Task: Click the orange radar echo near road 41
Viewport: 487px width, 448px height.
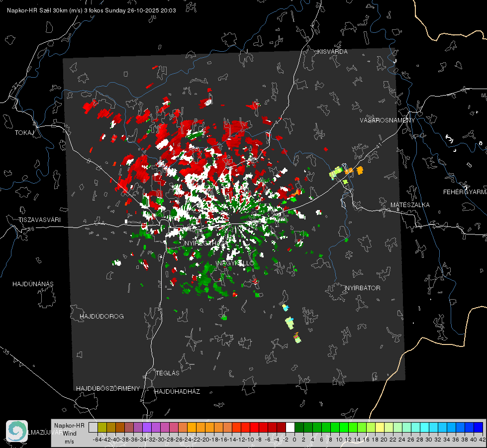Action: [360, 170]
